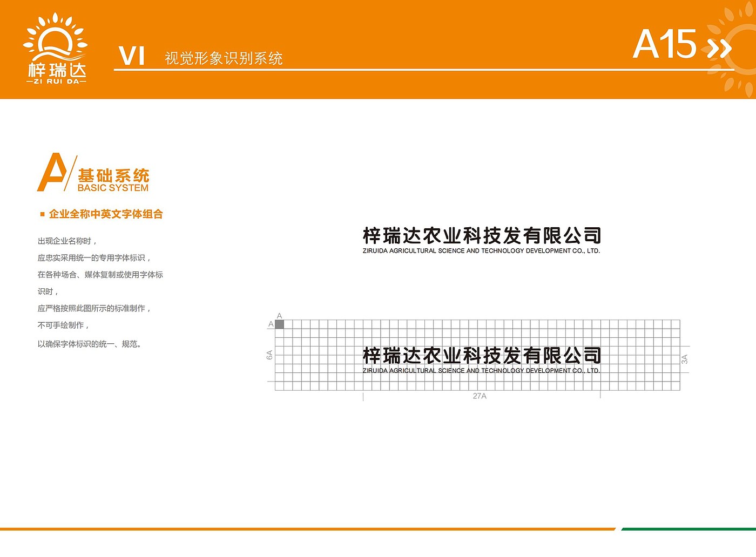Click the English company name on the measurement grid
Viewport: 756px width, 557px height.
click(x=482, y=371)
